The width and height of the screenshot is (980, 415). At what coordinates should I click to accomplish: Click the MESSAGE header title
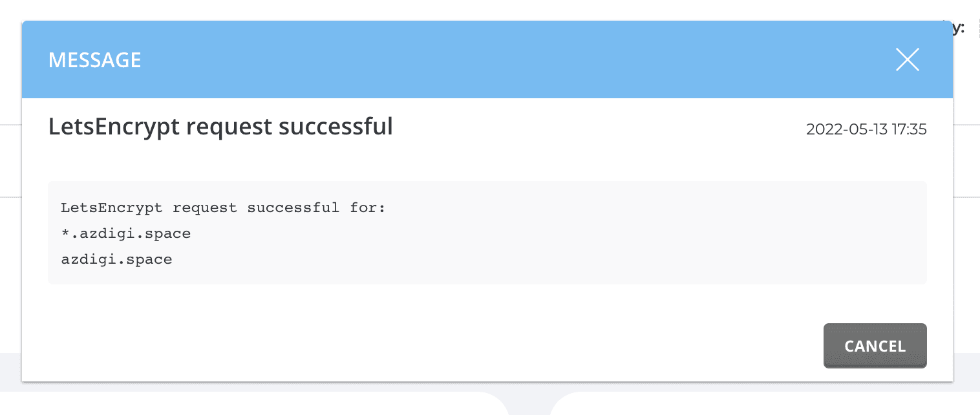[x=95, y=60]
